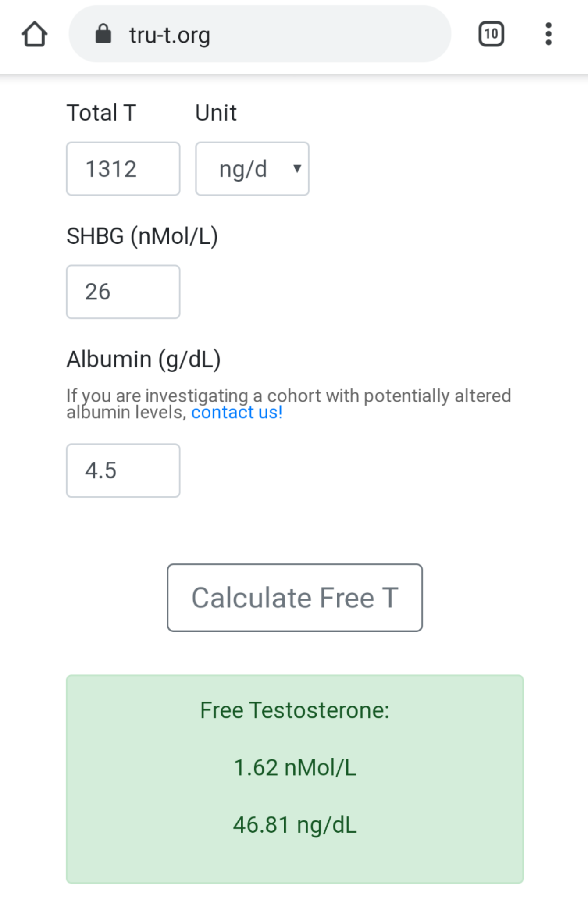Click the Free Testosterone result heading
Screen dimensions: 588x898
click(295, 710)
